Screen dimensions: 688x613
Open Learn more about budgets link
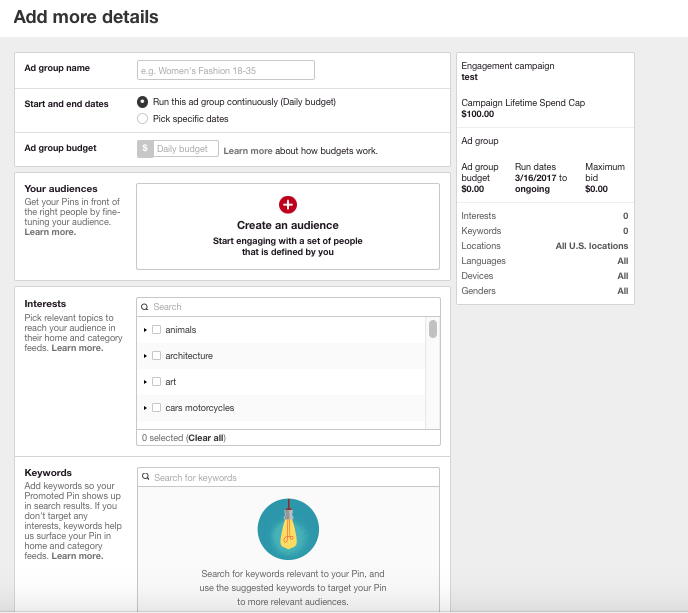248,151
